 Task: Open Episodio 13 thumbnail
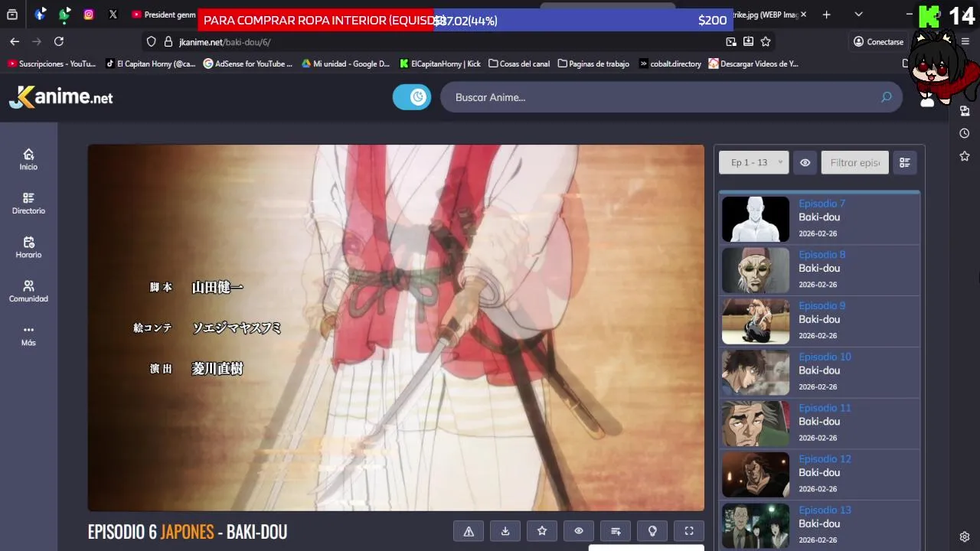(x=756, y=526)
